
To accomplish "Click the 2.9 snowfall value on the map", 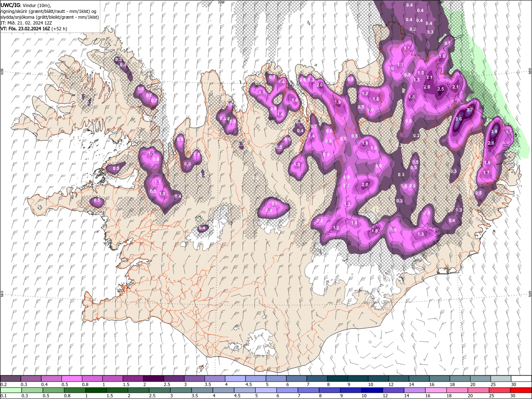I will pos(490,143).
